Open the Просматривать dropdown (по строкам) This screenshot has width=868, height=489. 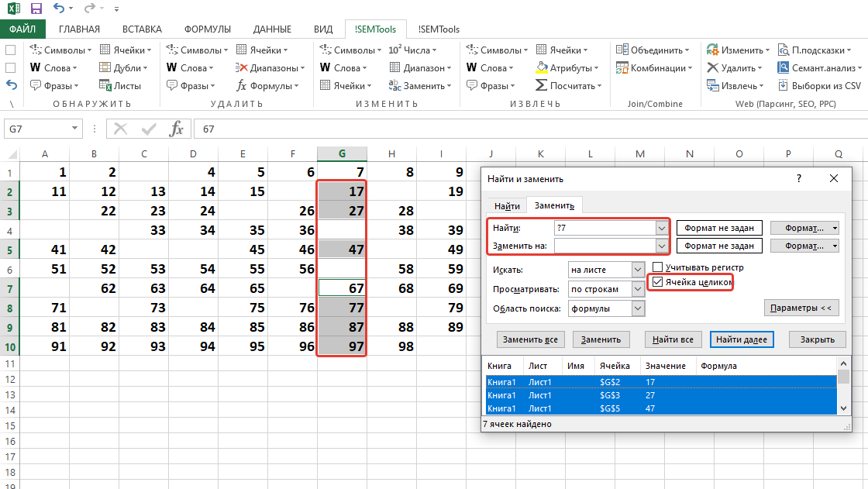tap(639, 289)
